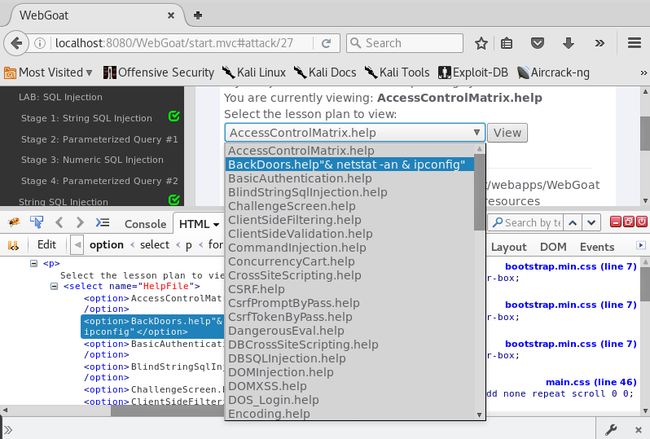Switch to the Layout side panel

[509, 247]
